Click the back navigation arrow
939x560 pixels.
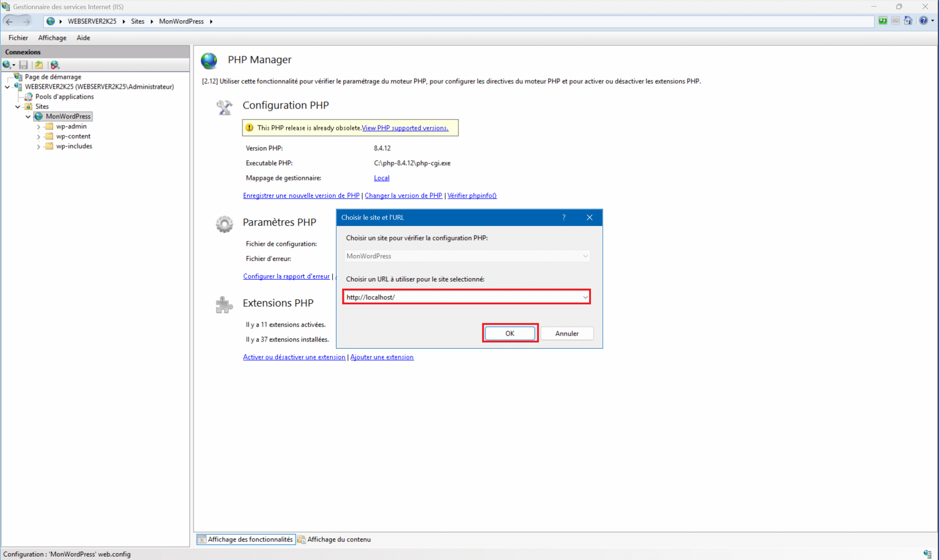[x=10, y=22]
